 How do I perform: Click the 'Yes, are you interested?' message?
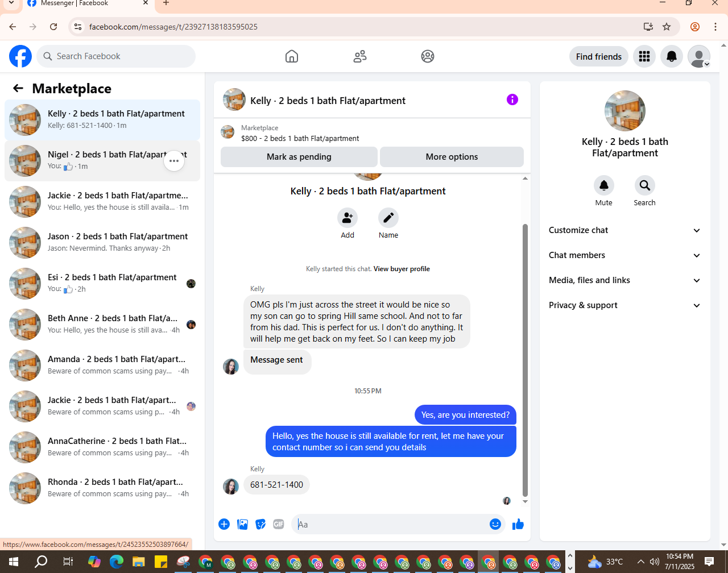pos(465,415)
